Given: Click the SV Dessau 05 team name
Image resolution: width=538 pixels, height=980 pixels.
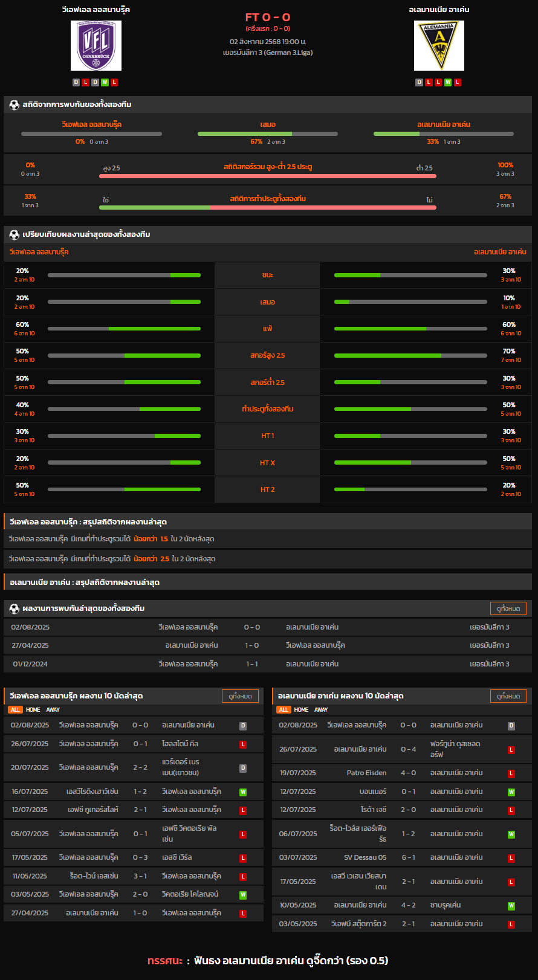Looking at the screenshot, I should click(x=365, y=857).
